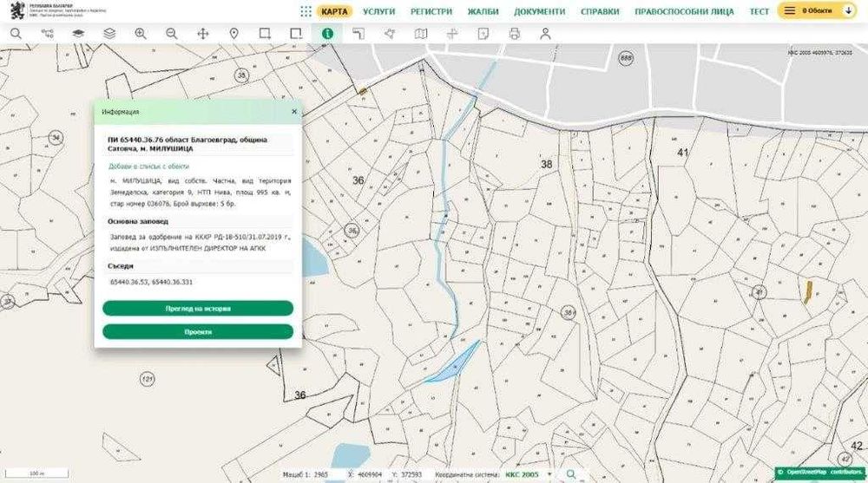This screenshot has height=483, width=868.
Task: Toggle the rectangle selection tool
Action: coord(265,34)
